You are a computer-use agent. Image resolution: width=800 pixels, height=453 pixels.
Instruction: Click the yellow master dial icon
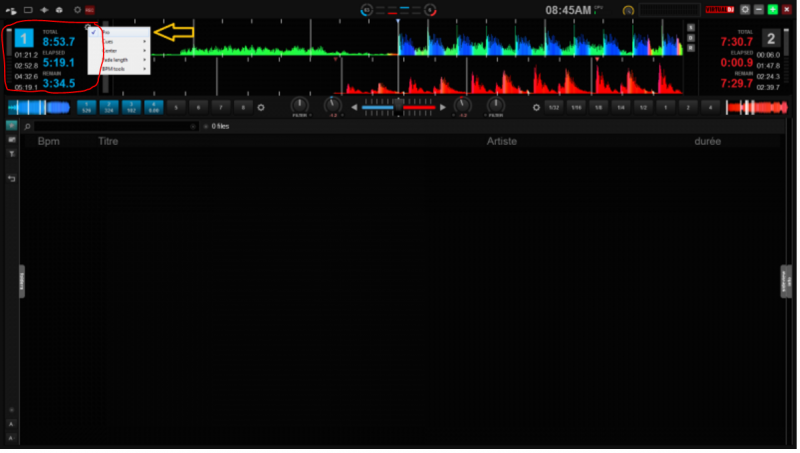[x=628, y=10]
